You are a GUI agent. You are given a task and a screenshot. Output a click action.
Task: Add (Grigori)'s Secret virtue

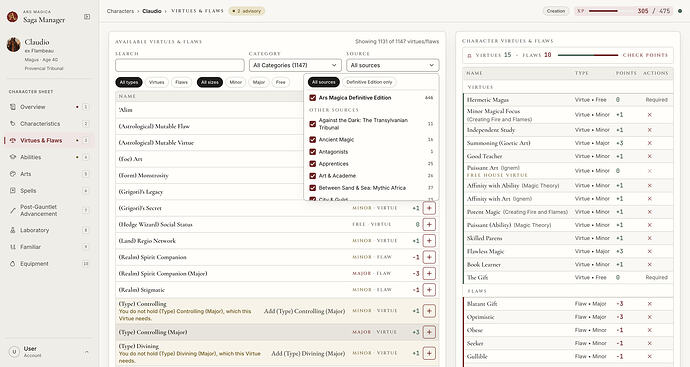(x=429, y=208)
